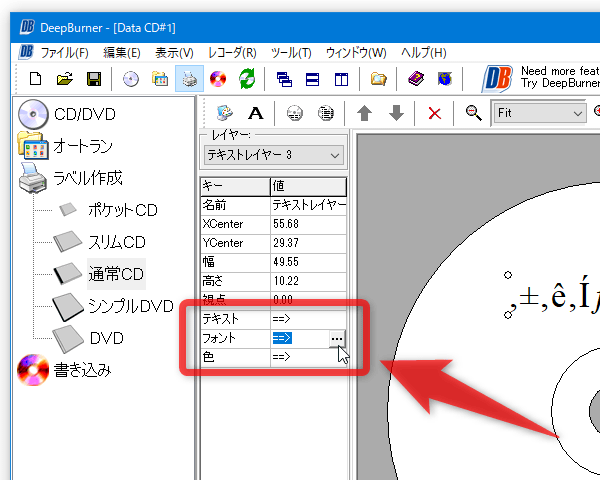Select ラベル作成 in the sidebar
Screen dimensions: 600x480
click(x=87, y=178)
